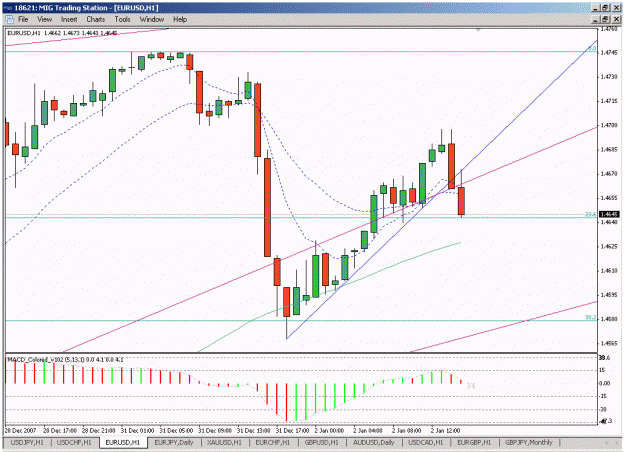This screenshot has width=625, height=452.
Task: Switch to the USDCAD,H1 chart tab
Action: coord(426,442)
